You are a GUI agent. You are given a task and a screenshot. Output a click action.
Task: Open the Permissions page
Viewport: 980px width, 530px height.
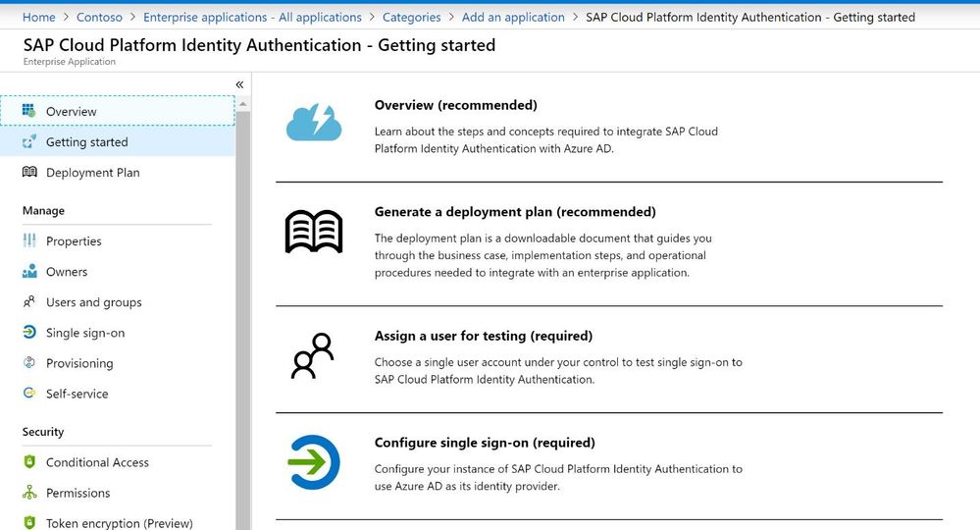click(x=118, y=493)
